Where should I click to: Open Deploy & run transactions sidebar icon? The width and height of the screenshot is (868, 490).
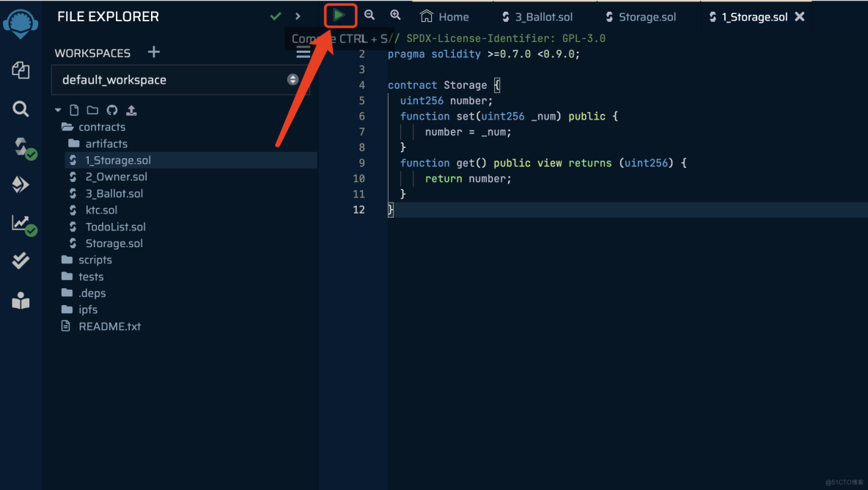(x=21, y=184)
